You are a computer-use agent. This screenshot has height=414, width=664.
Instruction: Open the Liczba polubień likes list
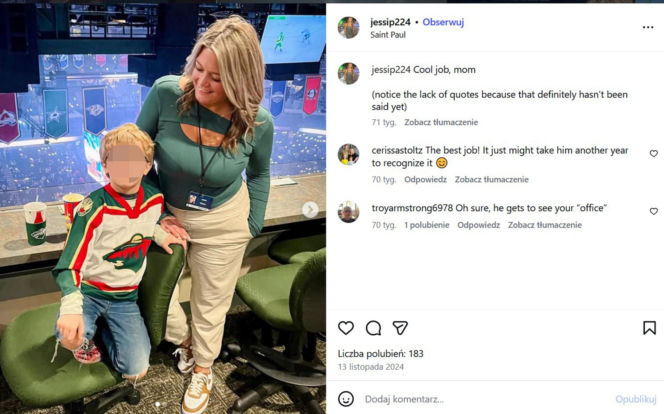380,353
